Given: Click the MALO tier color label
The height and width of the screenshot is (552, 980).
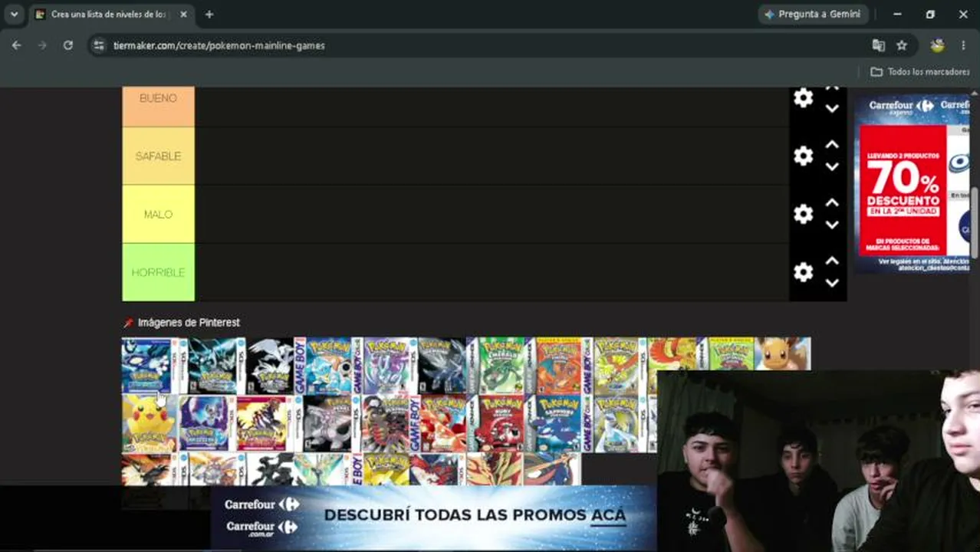Looking at the screenshot, I should point(158,214).
